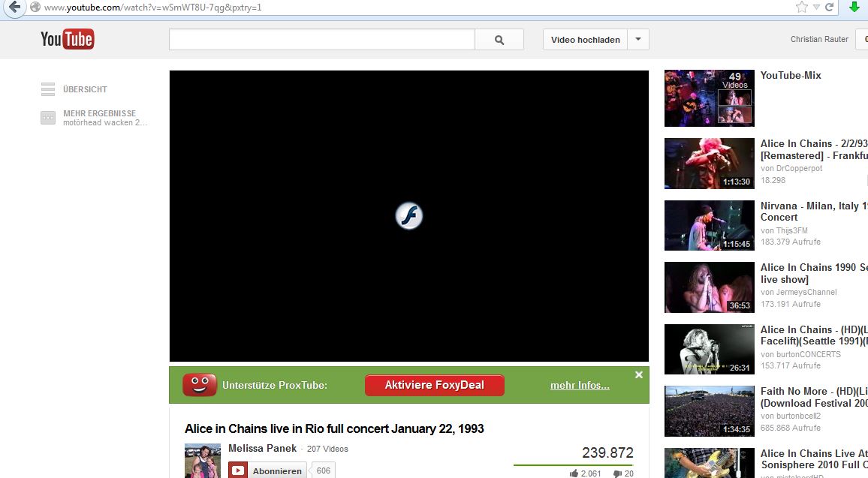Viewport: 868px width, 478px height.
Task: Open the YouTube-Mix title link
Action: pos(791,75)
